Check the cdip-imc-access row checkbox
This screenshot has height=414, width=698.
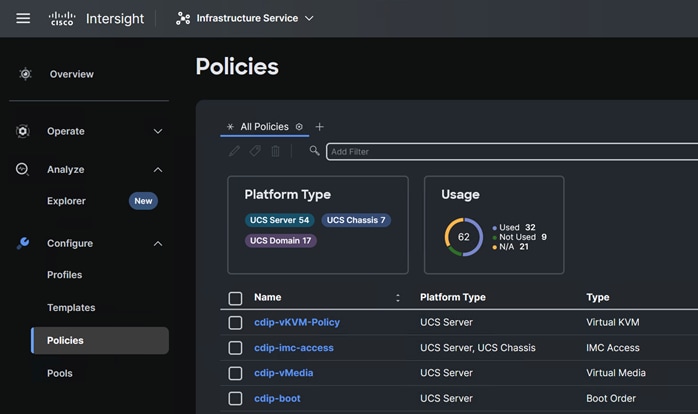pos(235,348)
